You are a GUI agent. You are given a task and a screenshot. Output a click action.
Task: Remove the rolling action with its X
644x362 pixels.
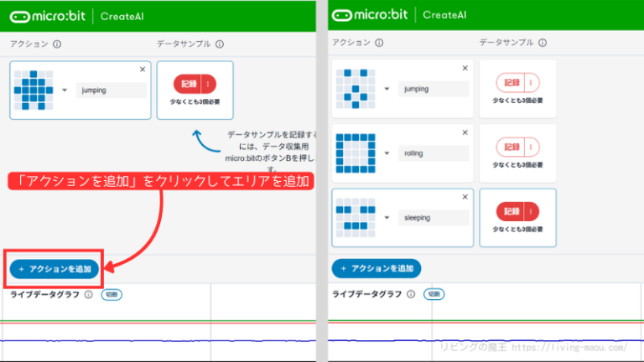coord(464,132)
